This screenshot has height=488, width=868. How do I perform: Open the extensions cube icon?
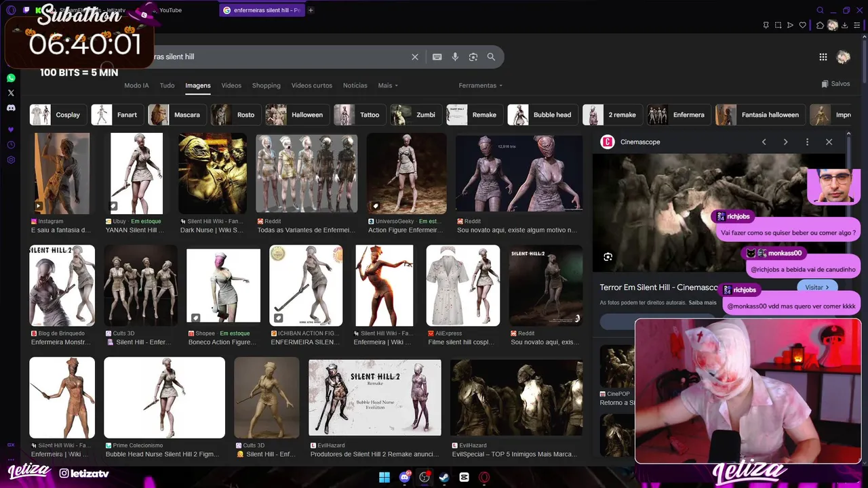click(820, 25)
